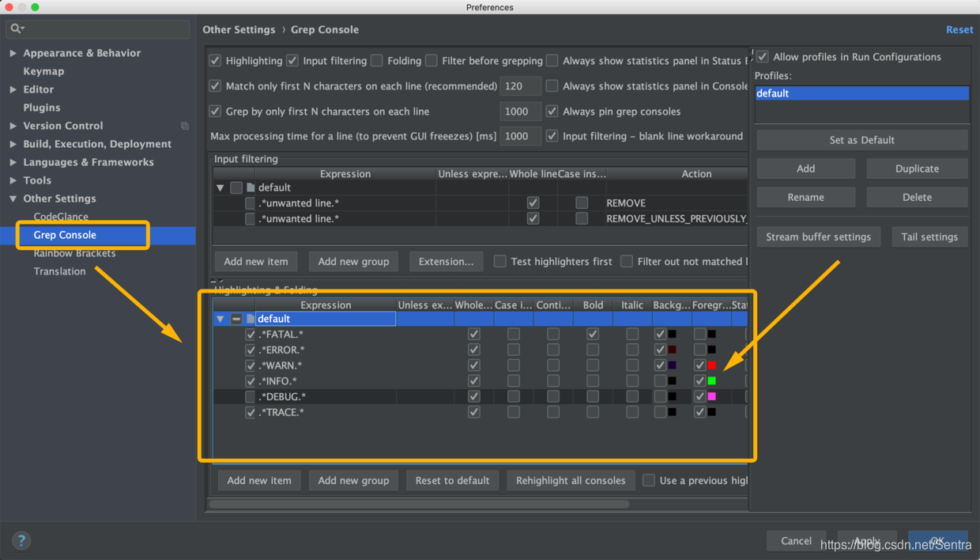Toggle Always pin grep consoles checkbox
This screenshot has height=560, width=980.
pos(552,112)
